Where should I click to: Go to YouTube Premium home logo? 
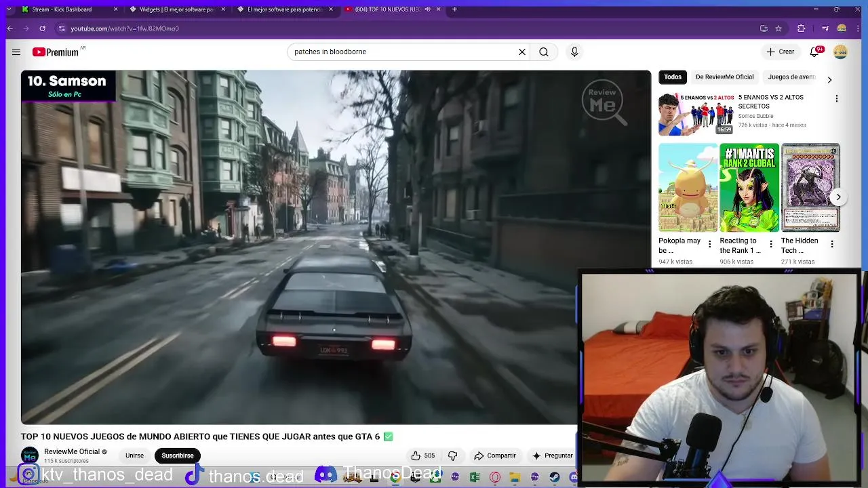[57, 52]
